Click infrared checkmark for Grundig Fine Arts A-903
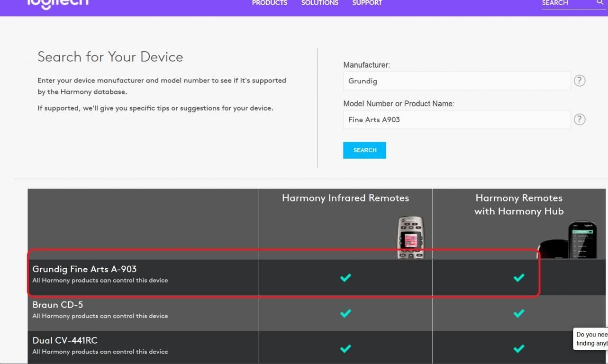 tap(345, 277)
